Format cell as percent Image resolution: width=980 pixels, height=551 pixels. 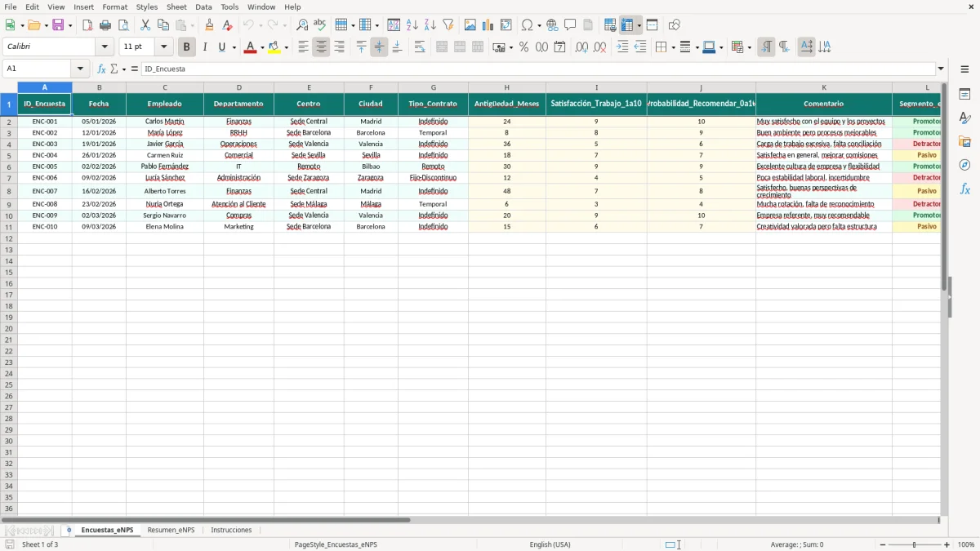(x=524, y=47)
